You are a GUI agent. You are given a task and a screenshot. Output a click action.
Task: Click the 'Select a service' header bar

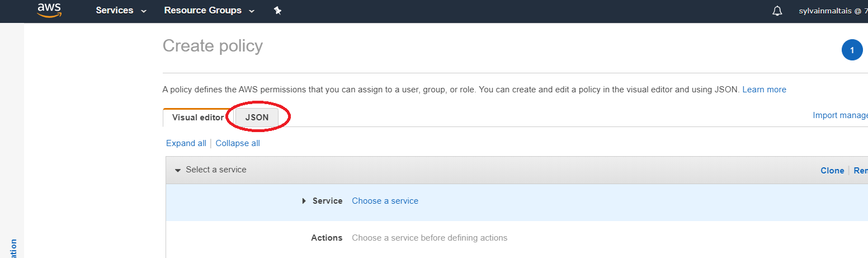447,170
